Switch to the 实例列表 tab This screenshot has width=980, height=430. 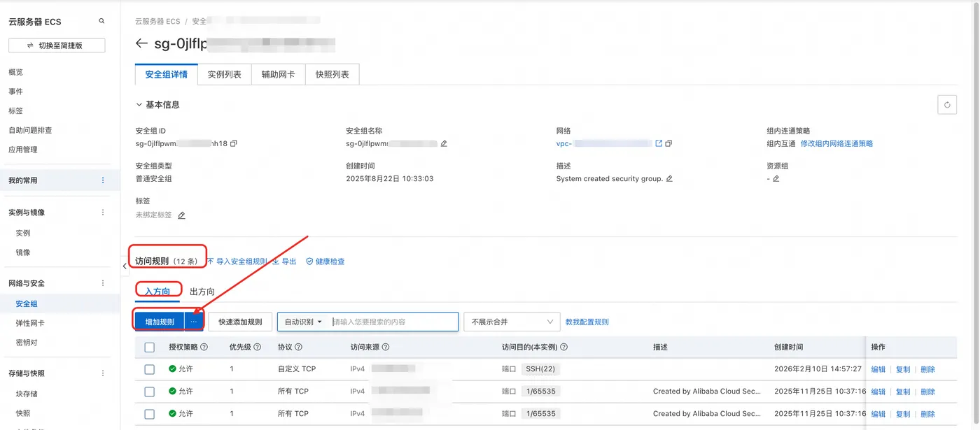(224, 75)
